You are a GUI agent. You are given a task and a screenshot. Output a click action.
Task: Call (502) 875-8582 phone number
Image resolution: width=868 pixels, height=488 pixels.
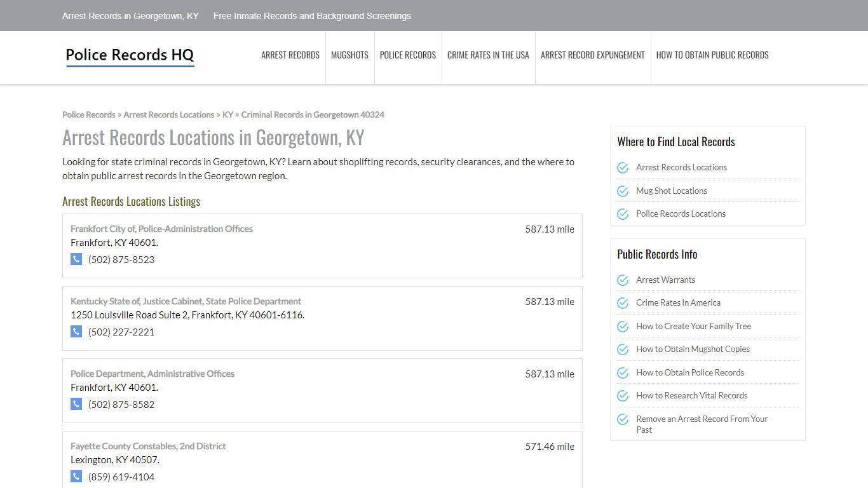pos(121,404)
